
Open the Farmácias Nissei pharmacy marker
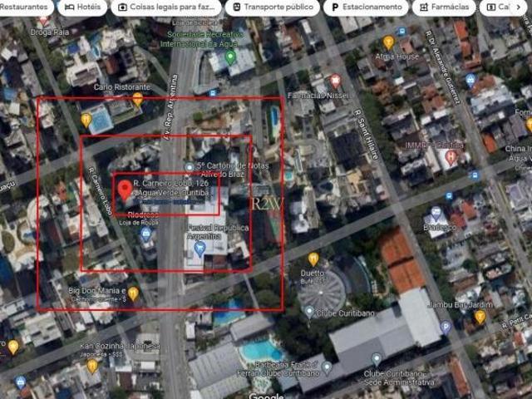pos(335,81)
